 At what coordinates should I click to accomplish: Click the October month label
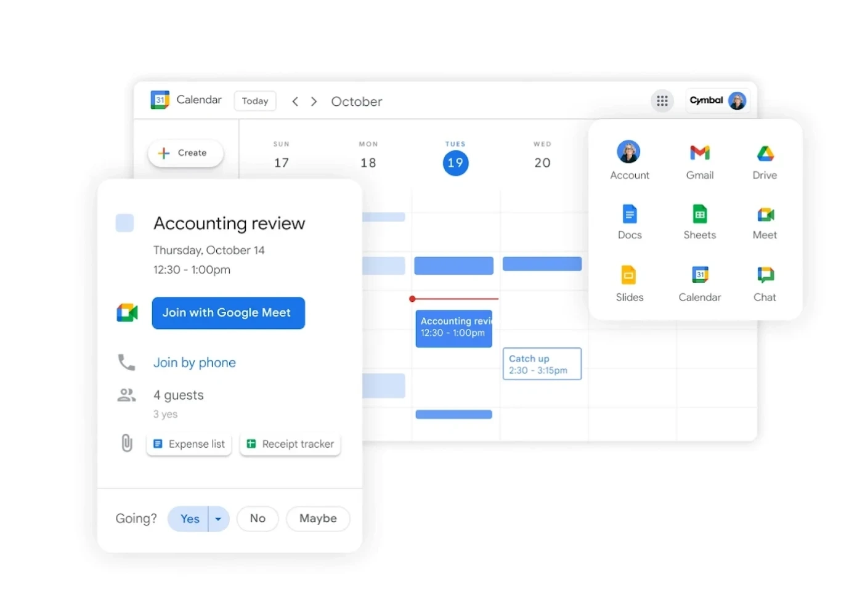coord(357,102)
